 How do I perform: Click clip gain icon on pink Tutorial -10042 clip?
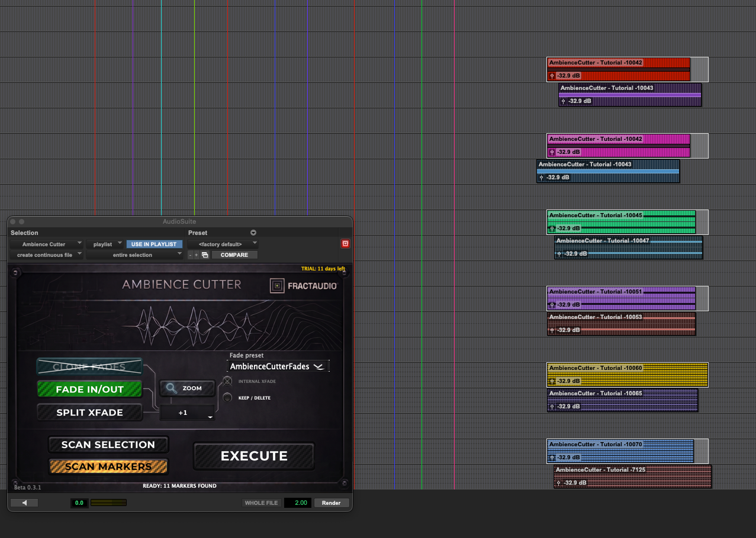point(552,152)
